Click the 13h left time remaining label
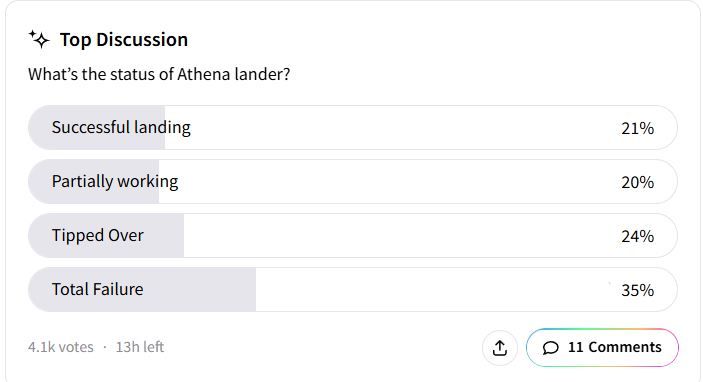The image size is (703, 382). coord(140,347)
